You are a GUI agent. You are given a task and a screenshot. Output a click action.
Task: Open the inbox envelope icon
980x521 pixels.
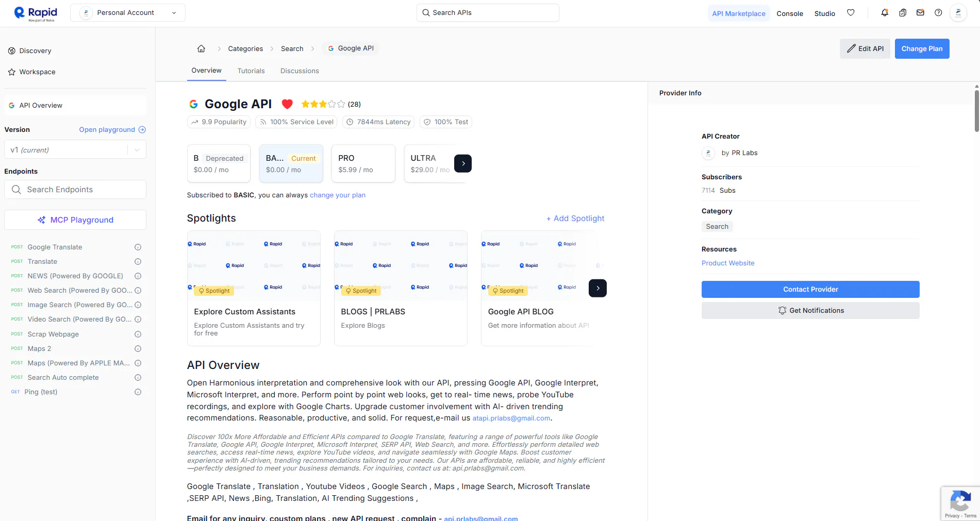click(x=920, y=13)
